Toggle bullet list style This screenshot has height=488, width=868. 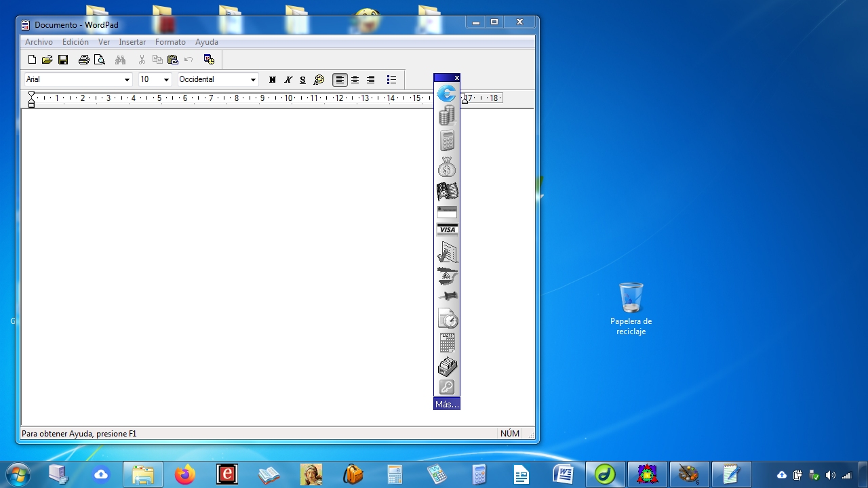point(391,80)
